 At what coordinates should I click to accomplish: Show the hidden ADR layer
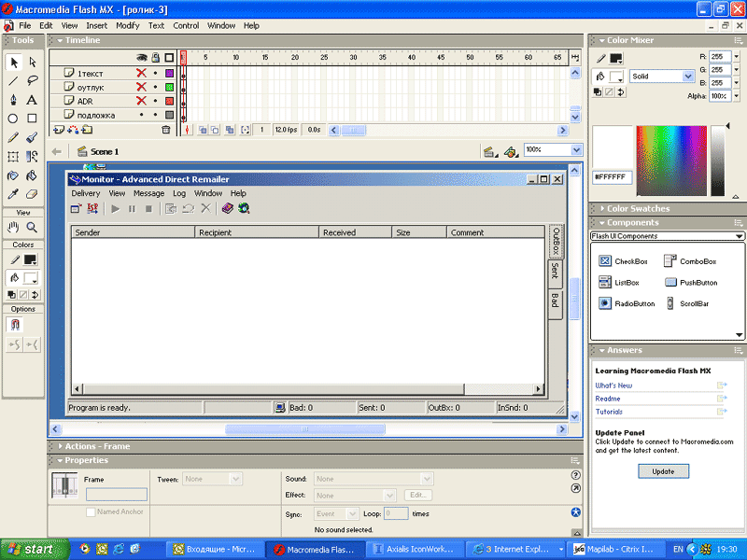tap(142, 101)
